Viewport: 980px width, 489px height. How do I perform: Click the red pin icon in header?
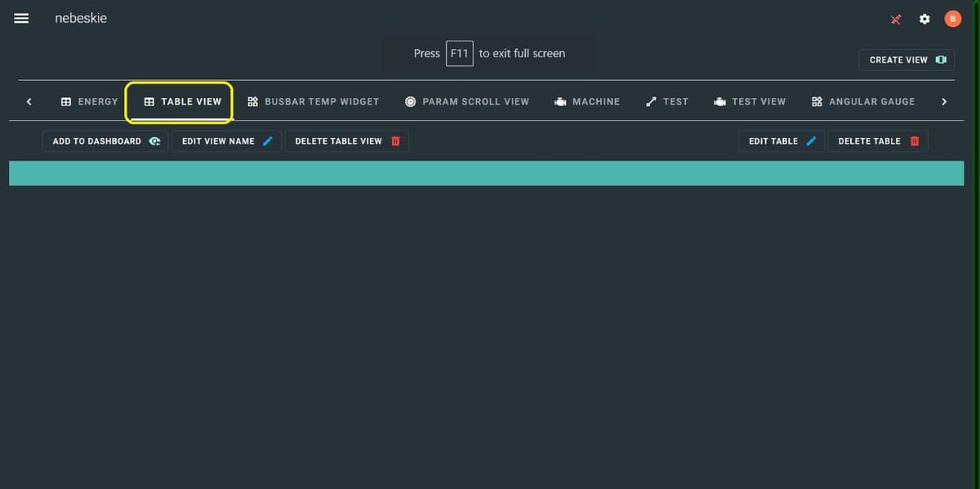896,19
